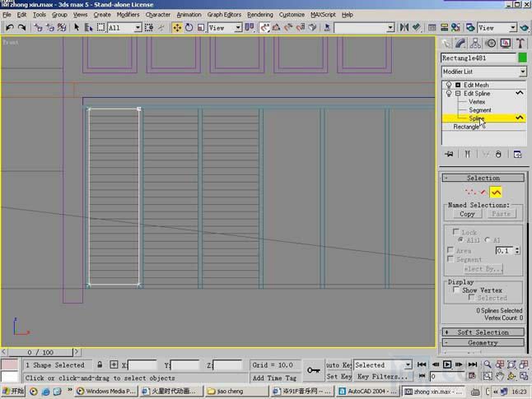
Task: Open the Graph Editors menu
Action: 224,15
